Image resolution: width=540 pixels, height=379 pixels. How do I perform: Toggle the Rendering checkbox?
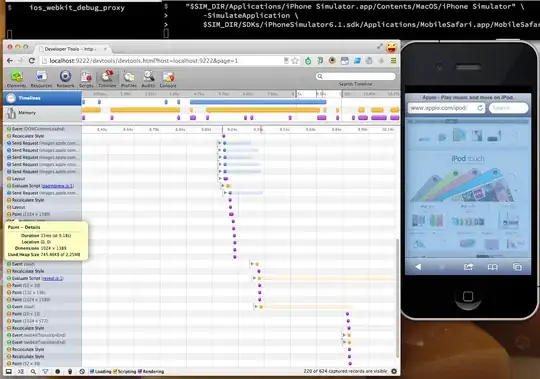pos(140,371)
